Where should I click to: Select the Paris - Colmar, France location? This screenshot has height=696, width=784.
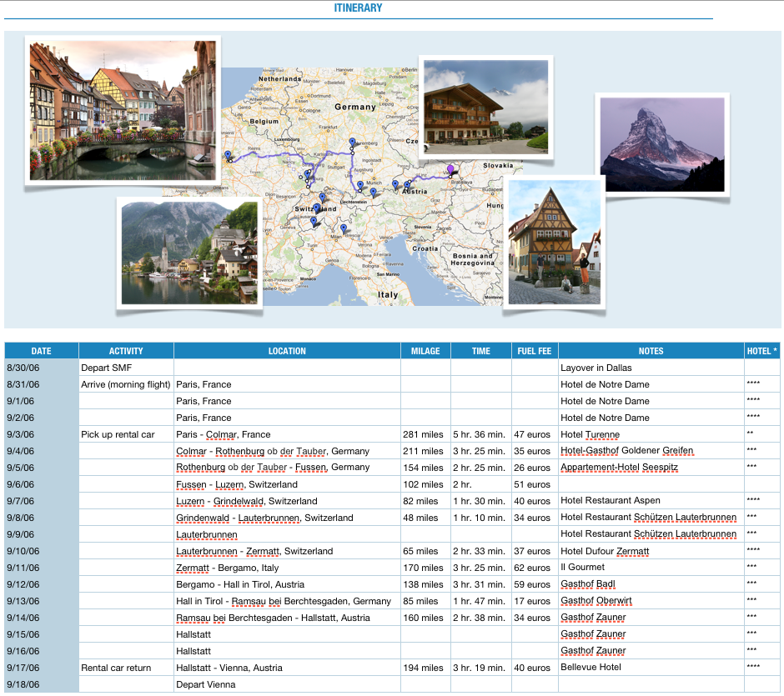tap(287, 434)
